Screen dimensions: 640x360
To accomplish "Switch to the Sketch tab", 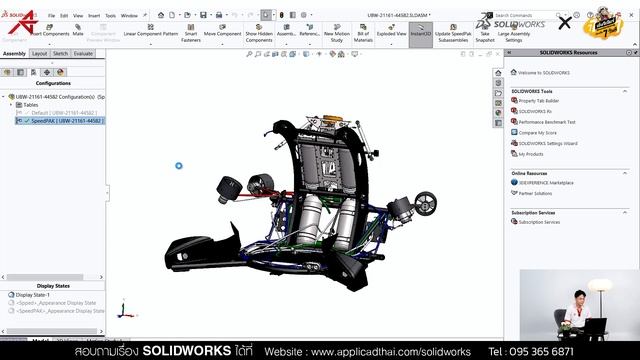I will (60, 53).
